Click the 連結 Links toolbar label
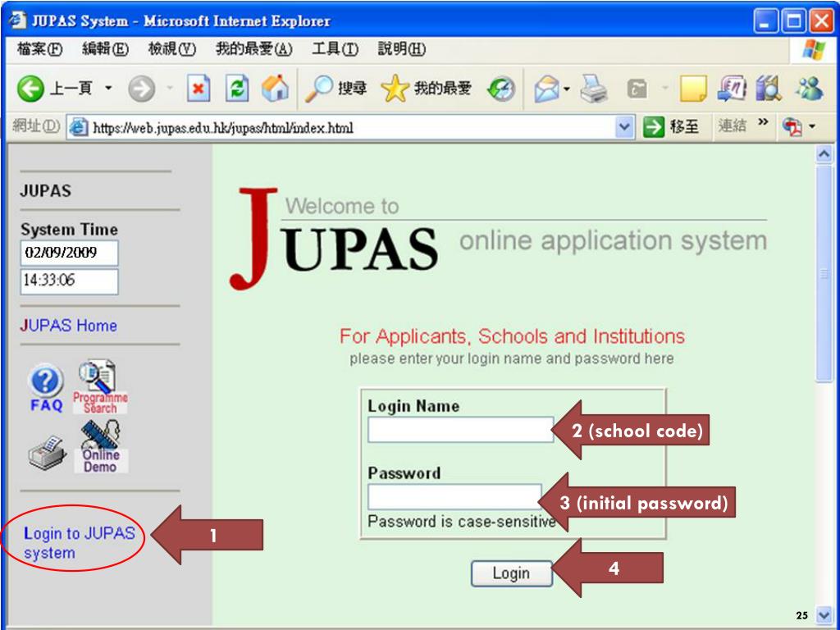This screenshot has height=630, width=840. 732,126
